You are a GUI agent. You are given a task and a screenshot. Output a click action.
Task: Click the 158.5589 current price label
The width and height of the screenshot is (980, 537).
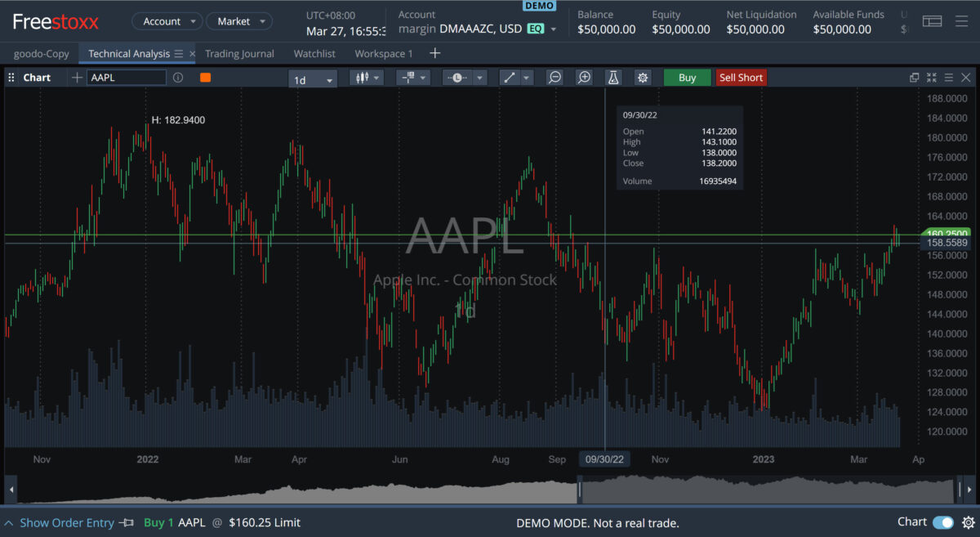(x=947, y=243)
